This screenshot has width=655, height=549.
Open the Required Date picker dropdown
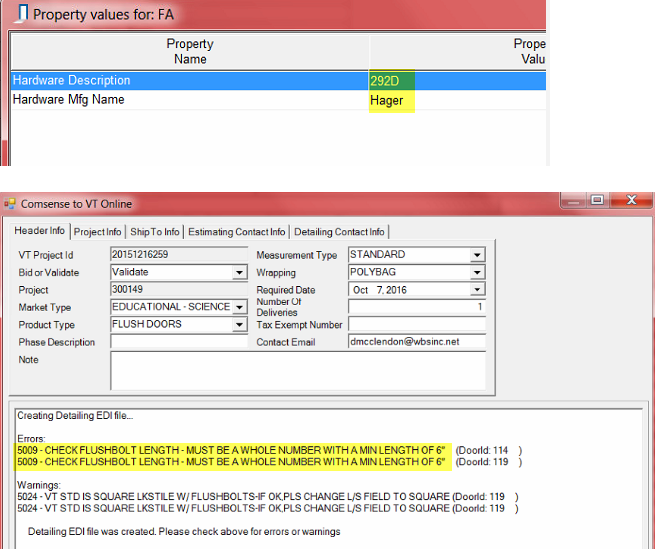click(477, 290)
